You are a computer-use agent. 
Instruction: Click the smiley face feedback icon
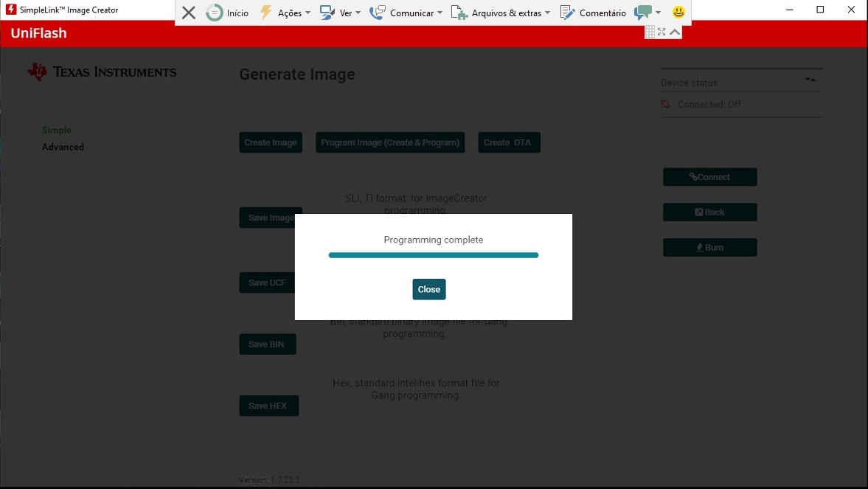pyautogui.click(x=678, y=13)
